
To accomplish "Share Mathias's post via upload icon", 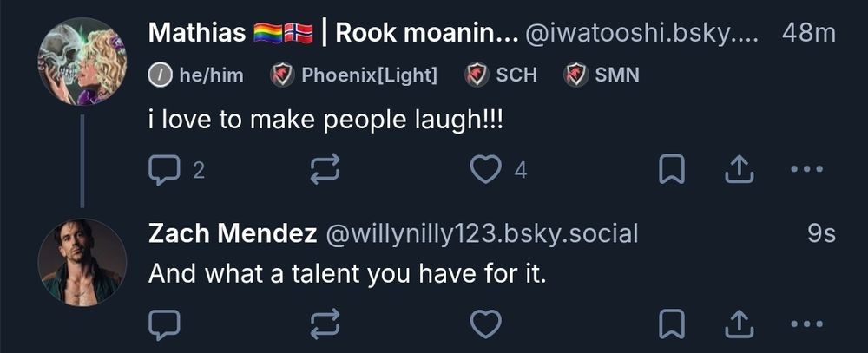I will tap(740, 169).
